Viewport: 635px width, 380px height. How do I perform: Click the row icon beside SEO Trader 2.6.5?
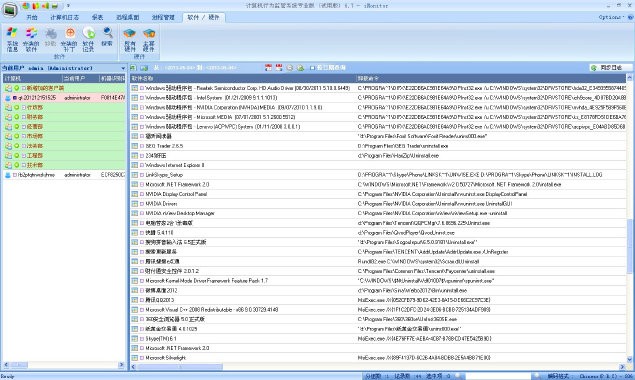coord(135,146)
